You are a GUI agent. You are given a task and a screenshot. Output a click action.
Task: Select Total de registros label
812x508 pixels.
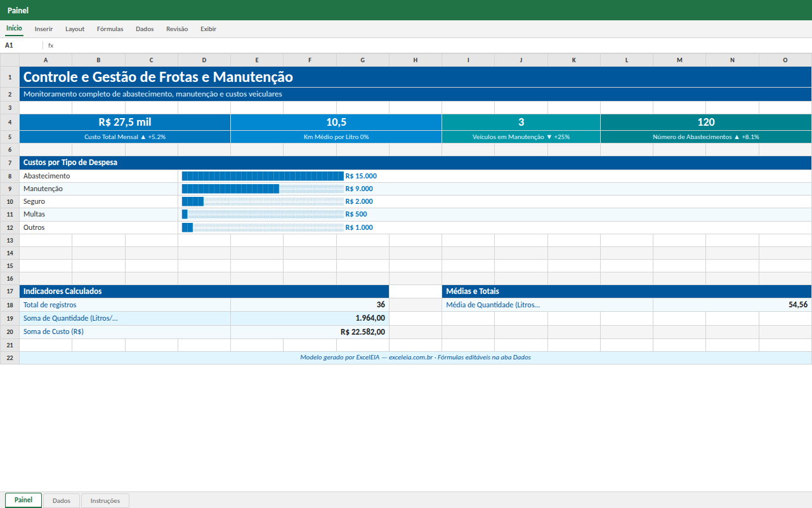click(125, 305)
